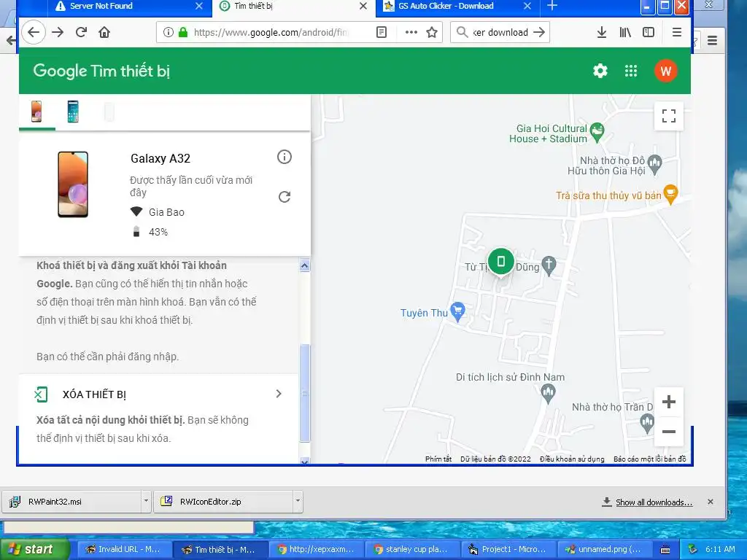The width and height of the screenshot is (747, 560).
Task: Open RWIconEditor.zip download dropdown arrow
Action: tap(298, 501)
